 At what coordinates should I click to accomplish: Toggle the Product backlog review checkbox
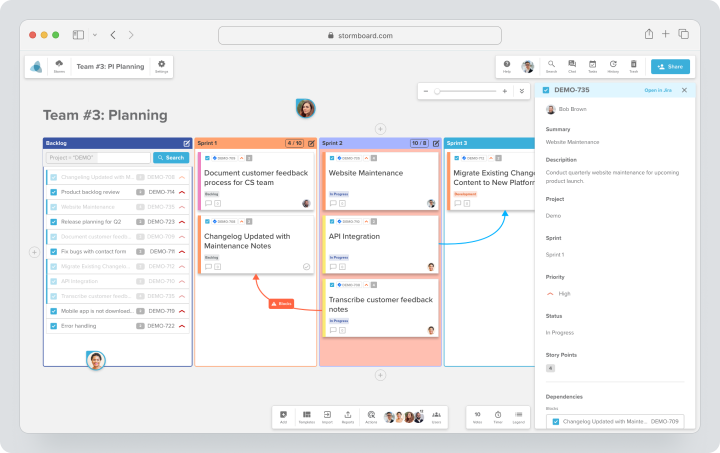point(54,192)
